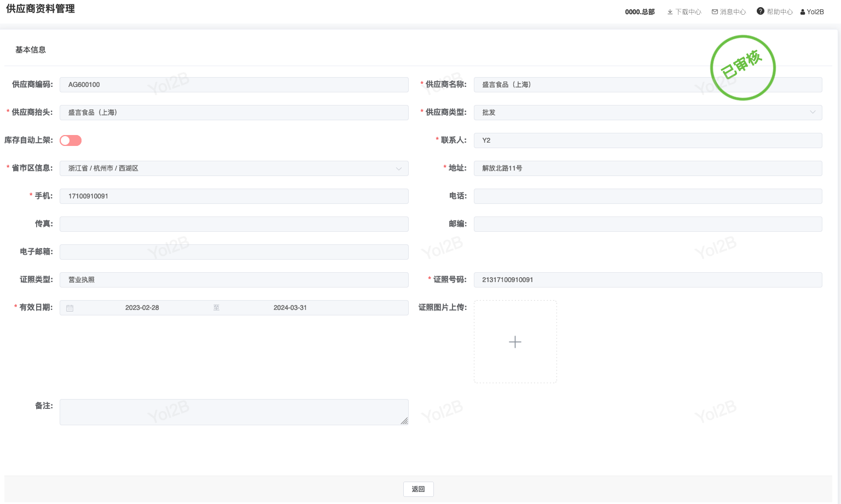This screenshot has width=841, height=504.
Task: Click the calendar icon in 有效日期 field
Action: (70, 308)
